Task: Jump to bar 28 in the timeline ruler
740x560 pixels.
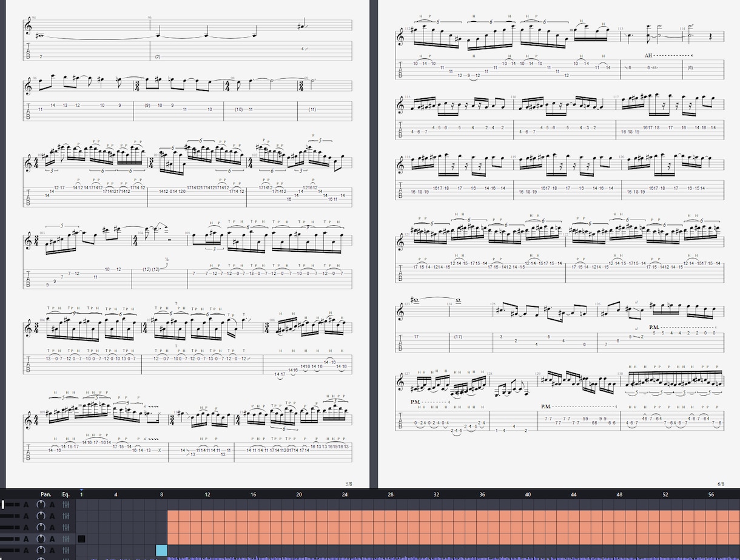Action: [x=391, y=494]
